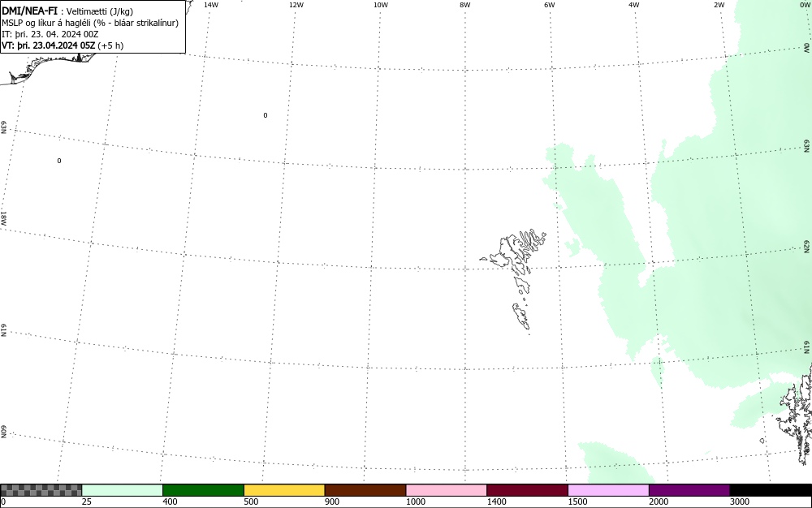812x508 pixels.
Task: Click the 'DMI/NEA-FI' title text
Action: (x=29, y=11)
